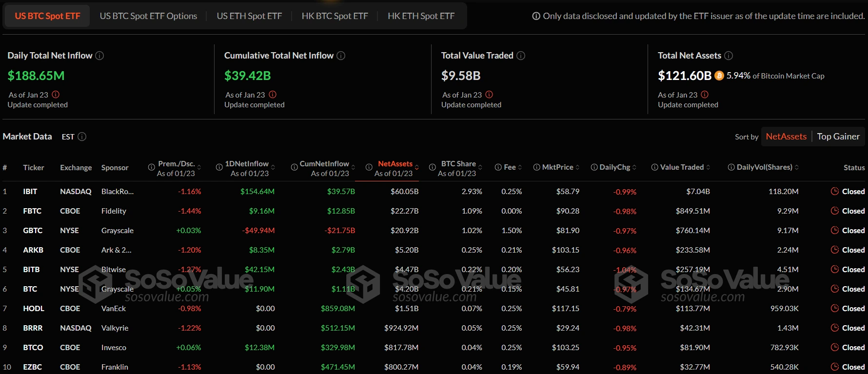Screen dimensions: 868x374
Task: Click info icon beside Total Value Traded
Action: 521,56
